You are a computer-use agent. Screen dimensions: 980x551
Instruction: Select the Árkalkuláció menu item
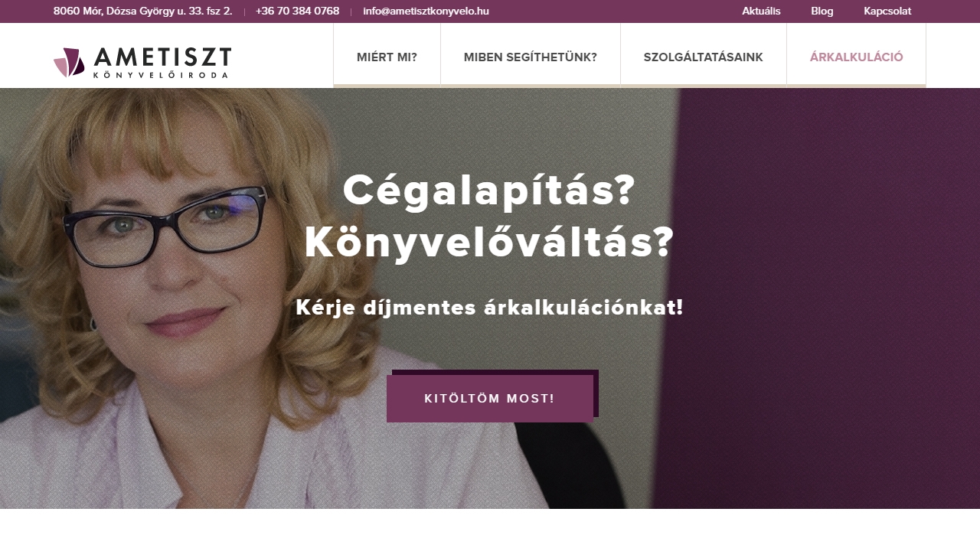[857, 57]
